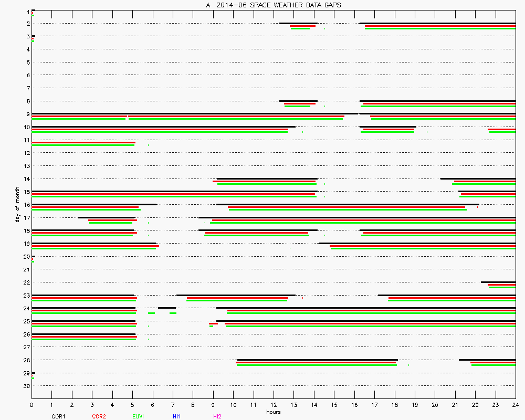Select the blue HI1 legend label
525x420 pixels.
pos(177,416)
